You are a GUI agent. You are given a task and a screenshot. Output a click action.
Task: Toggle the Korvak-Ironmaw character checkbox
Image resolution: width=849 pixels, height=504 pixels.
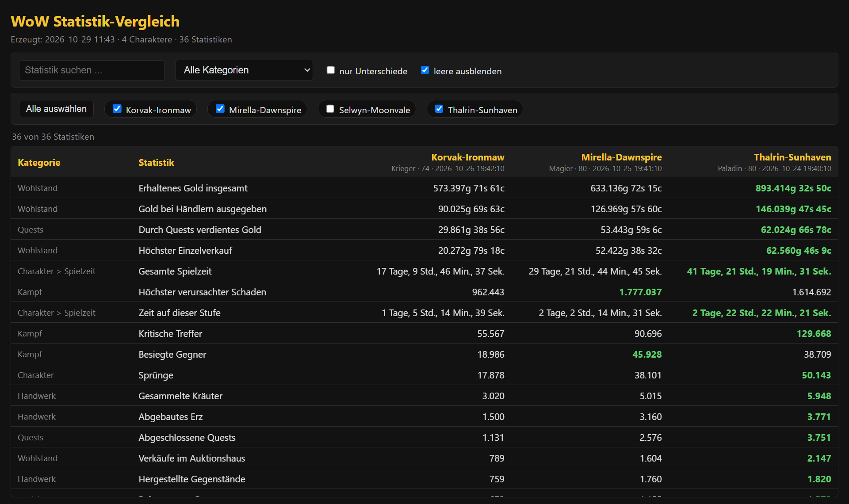pos(117,109)
